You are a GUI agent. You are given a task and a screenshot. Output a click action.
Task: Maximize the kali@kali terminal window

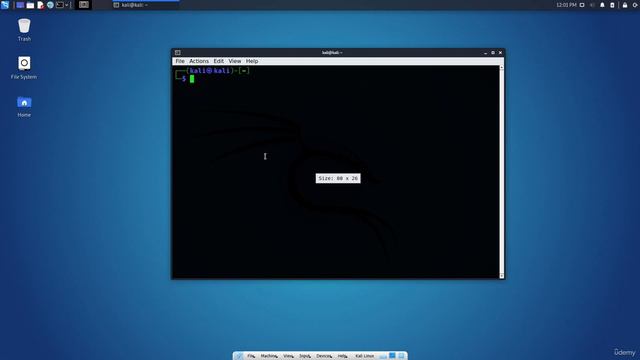coord(493,53)
